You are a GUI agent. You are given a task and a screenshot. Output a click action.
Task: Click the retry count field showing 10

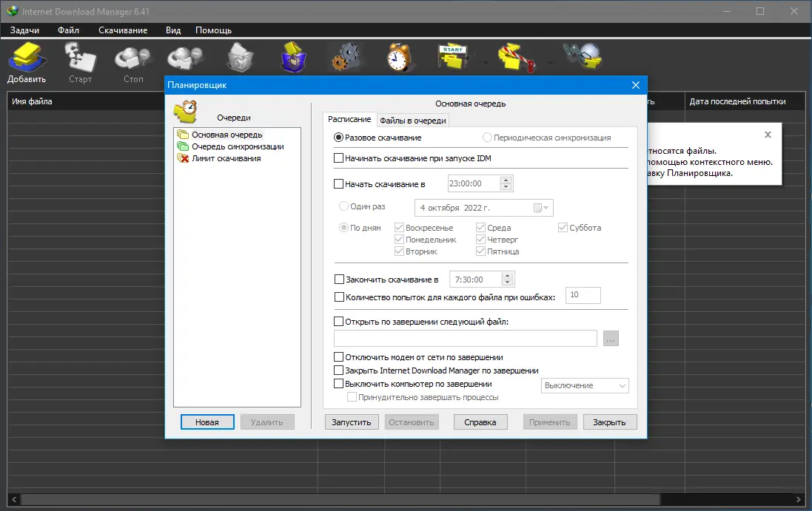click(583, 295)
